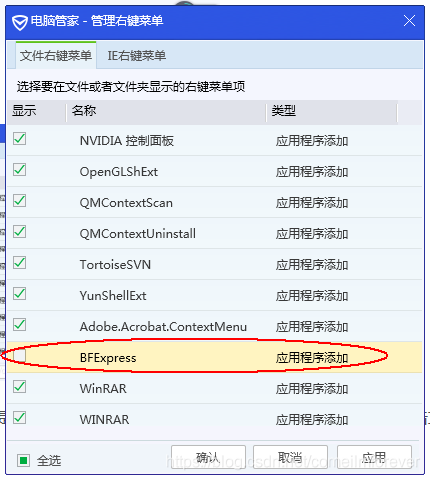Select the OpenGLShExt name text
Screen dimensions: 430x480
119,172
